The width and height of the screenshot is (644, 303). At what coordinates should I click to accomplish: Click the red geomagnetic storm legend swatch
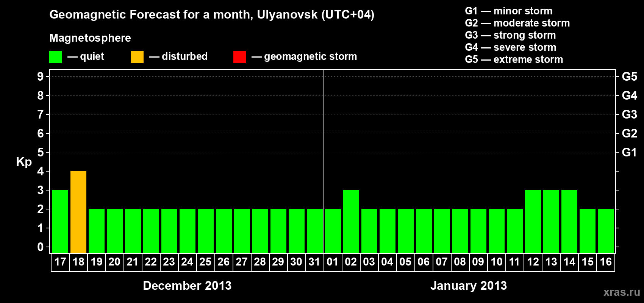point(239,57)
